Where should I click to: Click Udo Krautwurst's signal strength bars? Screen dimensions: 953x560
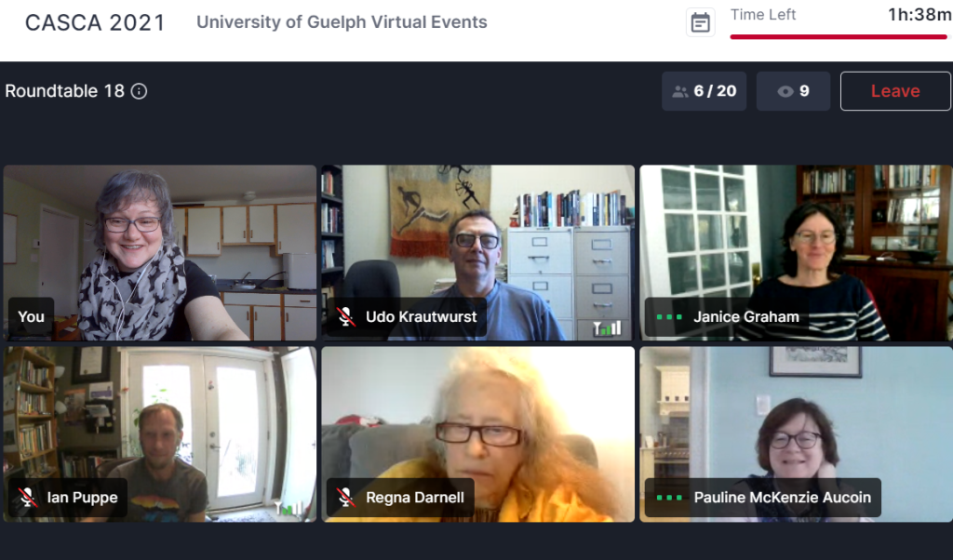click(x=607, y=328)
